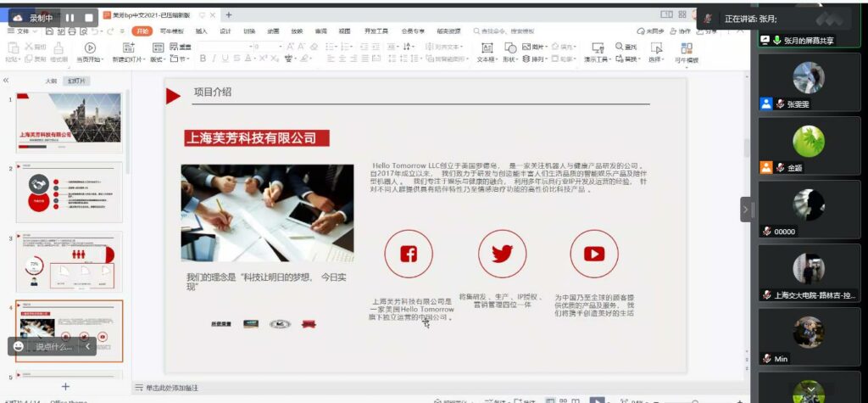This screenshot has width=868, height=403.
Task: Undo the last action
Action: (95, 31)
